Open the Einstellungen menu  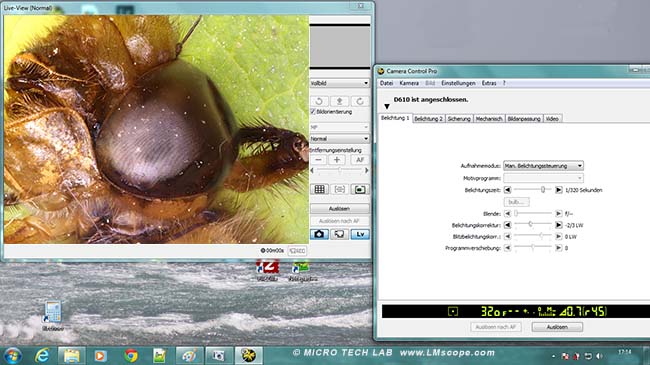pos(458,83)
